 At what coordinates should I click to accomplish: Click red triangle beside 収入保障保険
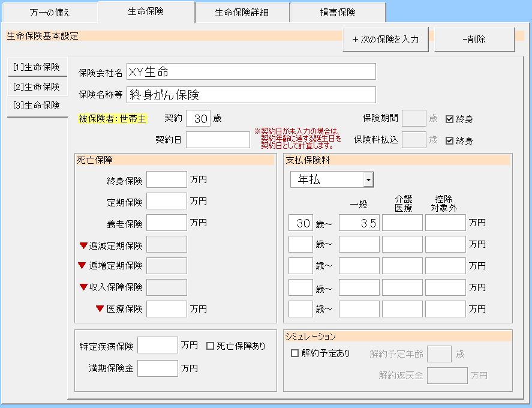coord(83,287)
